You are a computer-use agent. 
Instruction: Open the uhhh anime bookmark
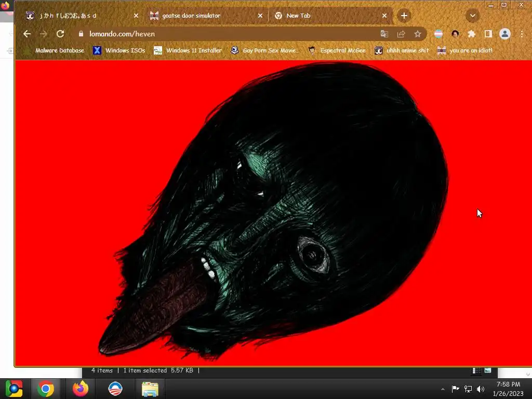pos(402,50)
